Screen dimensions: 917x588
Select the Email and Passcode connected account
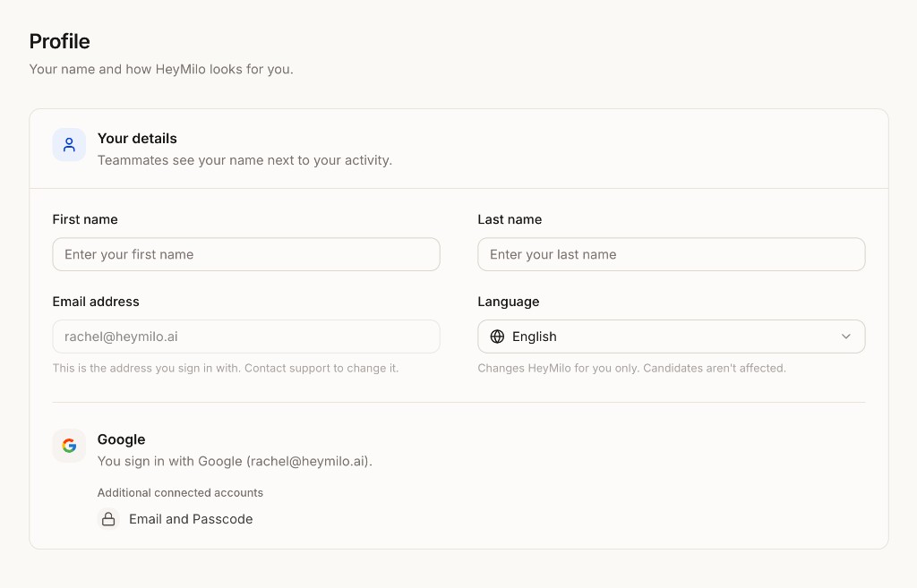(x=176, y=519)
